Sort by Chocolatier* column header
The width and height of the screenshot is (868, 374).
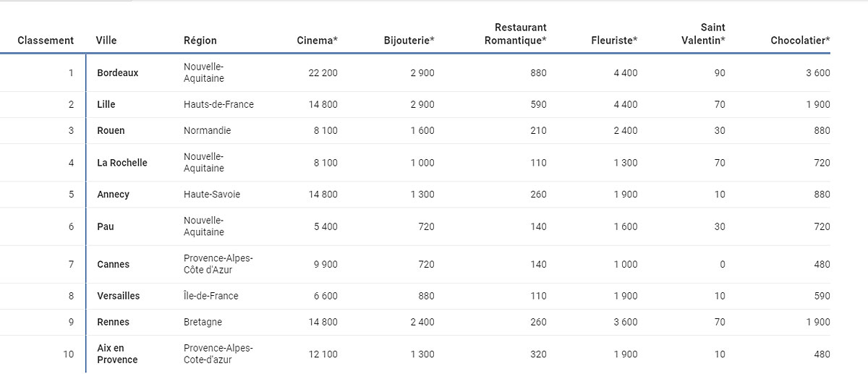(800, 41)
